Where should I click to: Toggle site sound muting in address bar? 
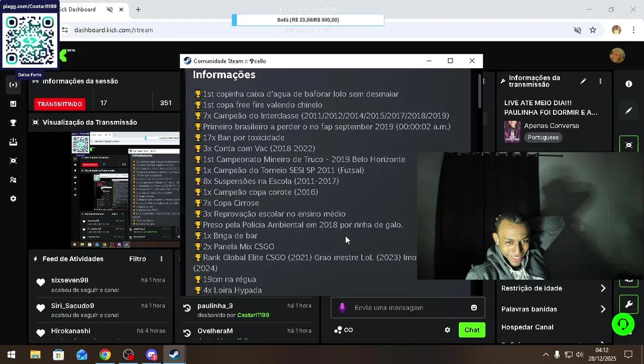click(577, 30)
